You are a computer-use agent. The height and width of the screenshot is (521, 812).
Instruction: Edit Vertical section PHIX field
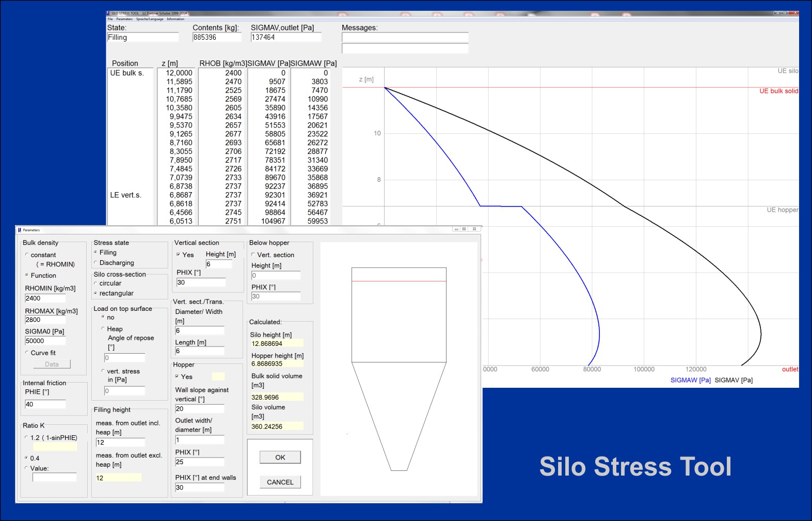201,282
